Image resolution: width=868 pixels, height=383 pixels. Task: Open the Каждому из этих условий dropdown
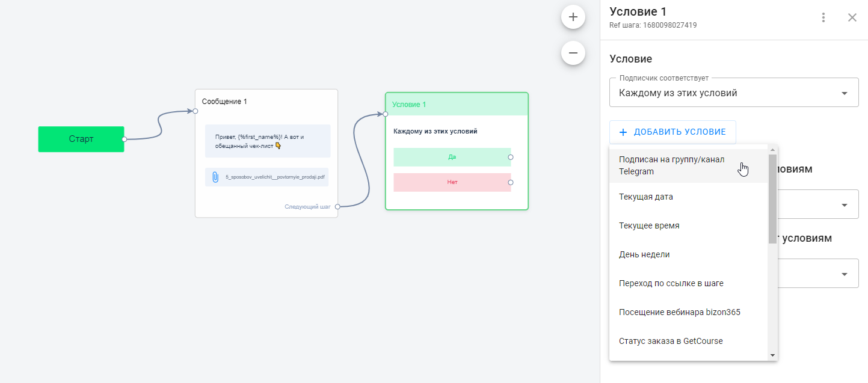[733, 93]
